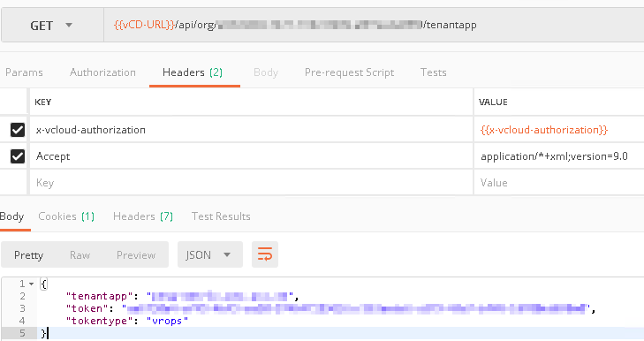
Task: Uncheck the x-vcloud-authorization header checkbox
Action: [x=18, y=130]
